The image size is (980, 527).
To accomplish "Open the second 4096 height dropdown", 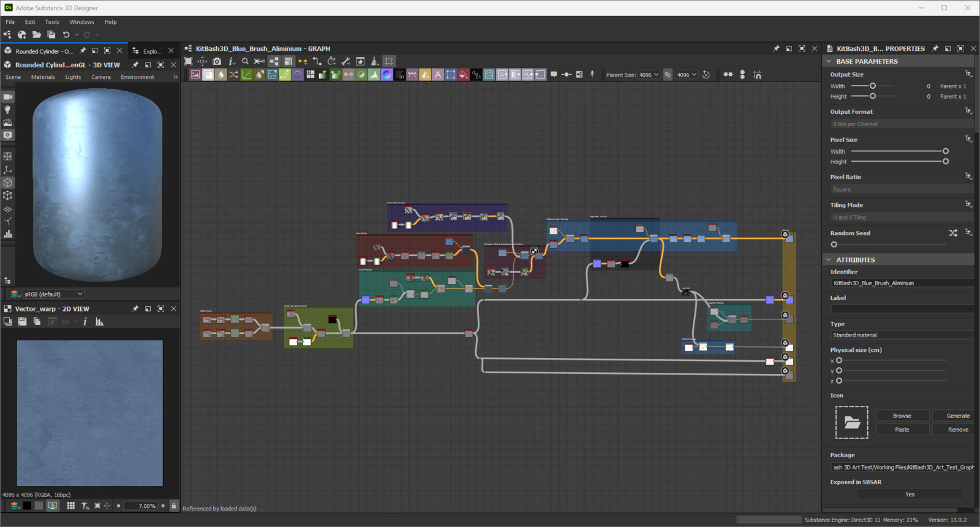I will tap(686, 75).
